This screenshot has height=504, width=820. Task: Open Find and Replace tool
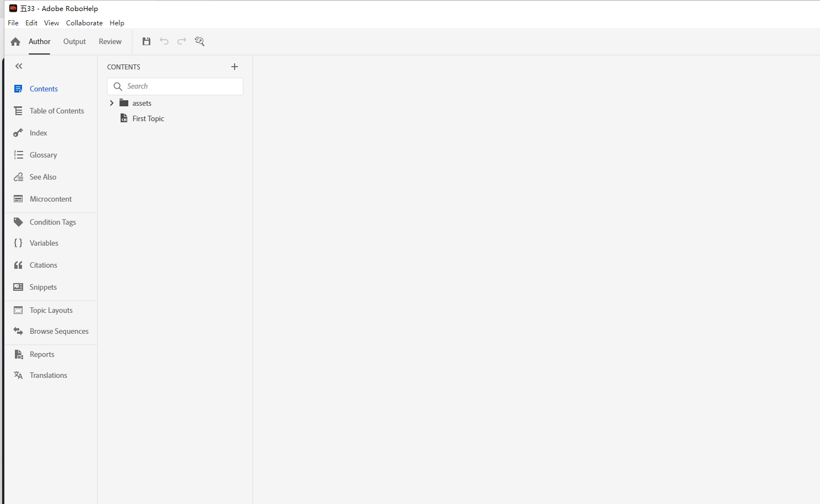[199, 41]
